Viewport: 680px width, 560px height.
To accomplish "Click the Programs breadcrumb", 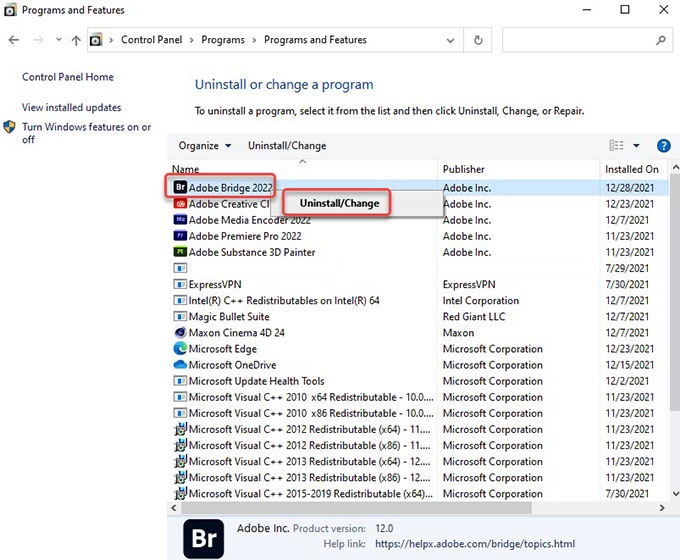I will pyautogui.click(x=223, y=40).
